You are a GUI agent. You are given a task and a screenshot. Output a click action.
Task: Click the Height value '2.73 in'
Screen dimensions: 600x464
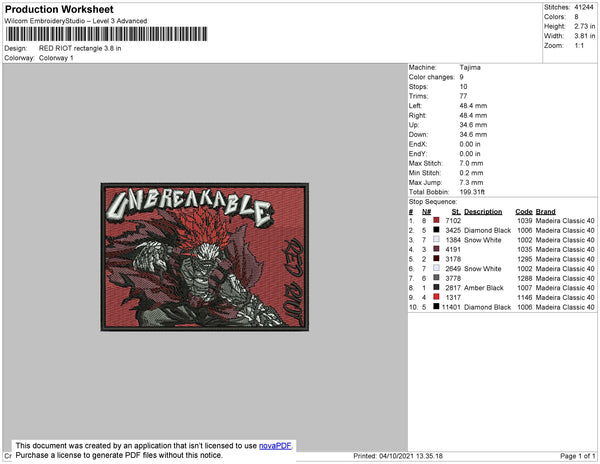585,26
